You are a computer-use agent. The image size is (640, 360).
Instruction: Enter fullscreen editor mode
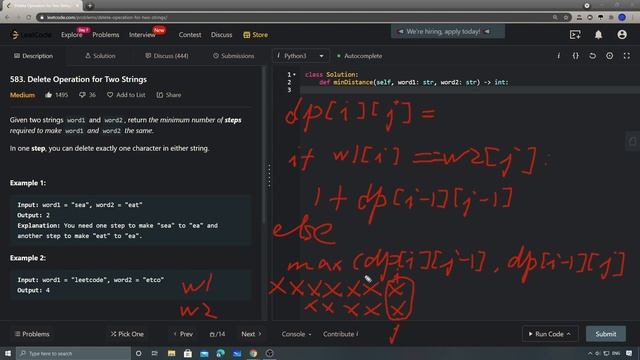(x=627, y=56)
